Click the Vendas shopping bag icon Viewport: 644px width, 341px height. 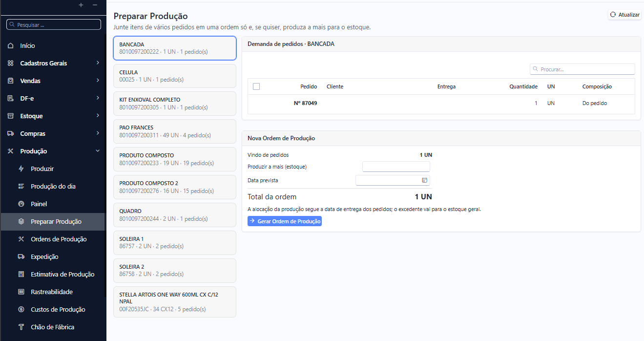pyautogui.click(x=11, y=81)
